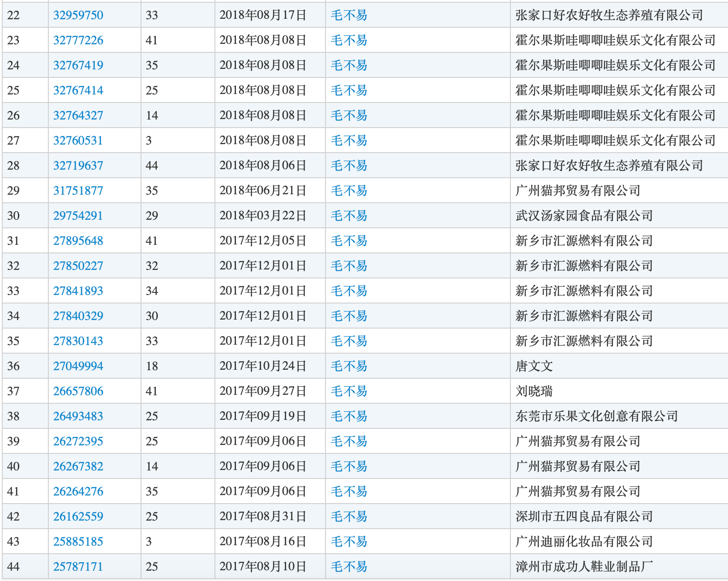Open registration 26657806 owned by 刘晓瑞
The width and height of the screenshot is (728, 581).
coord(77,391)
